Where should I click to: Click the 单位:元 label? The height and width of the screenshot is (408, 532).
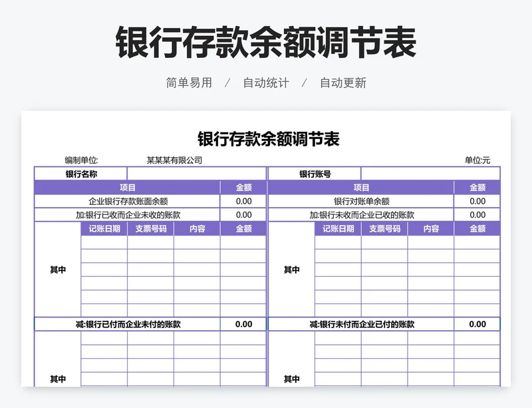coord(477,160)
